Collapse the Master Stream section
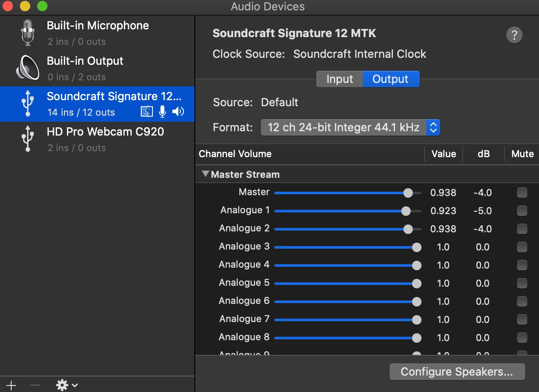539x392 pixels. pyautogui.click(x=206, y=174)
